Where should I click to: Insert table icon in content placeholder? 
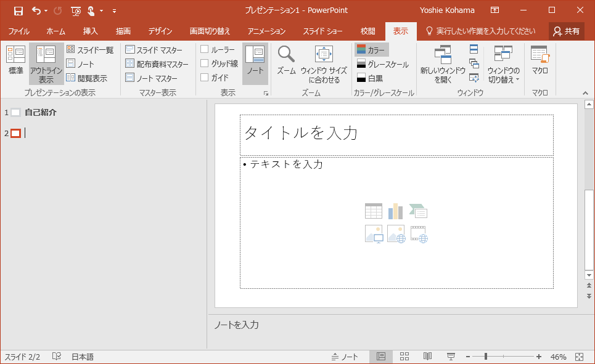374,211
